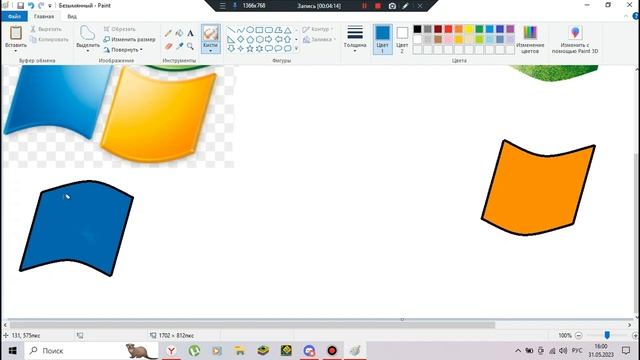
Task: Pick the green color swatch
Action: click(479, 29)
